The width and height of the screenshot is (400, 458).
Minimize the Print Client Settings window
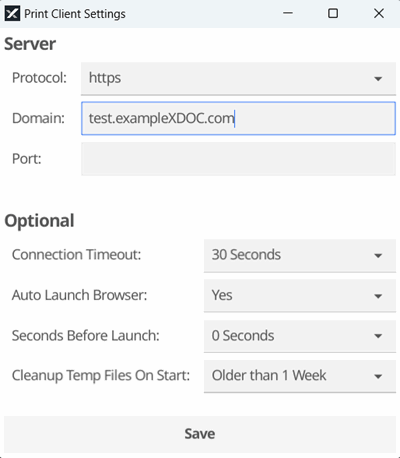coord(288,14)
